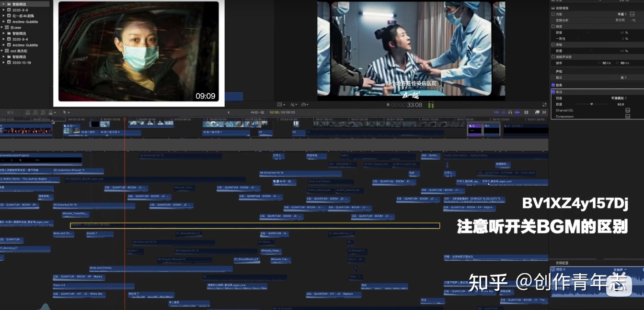
Task: Open the 索引 timeline index
Action: click(11, 112)
